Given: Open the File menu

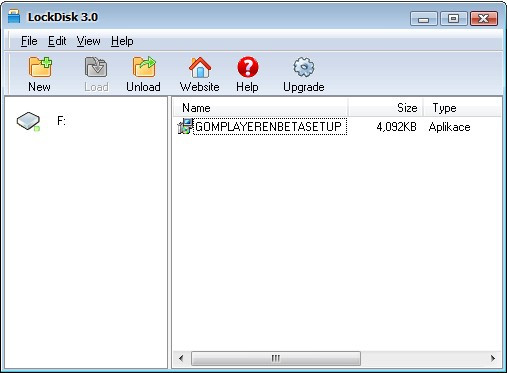Looking at the screenshot, I should point(29,41).
